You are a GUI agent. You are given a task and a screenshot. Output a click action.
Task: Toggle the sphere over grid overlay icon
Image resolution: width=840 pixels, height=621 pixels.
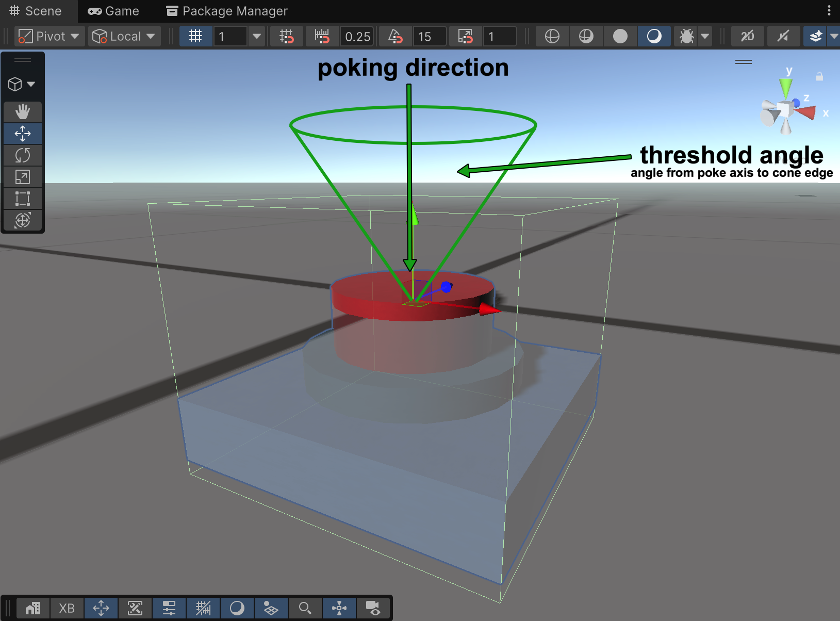coord(271,608)
